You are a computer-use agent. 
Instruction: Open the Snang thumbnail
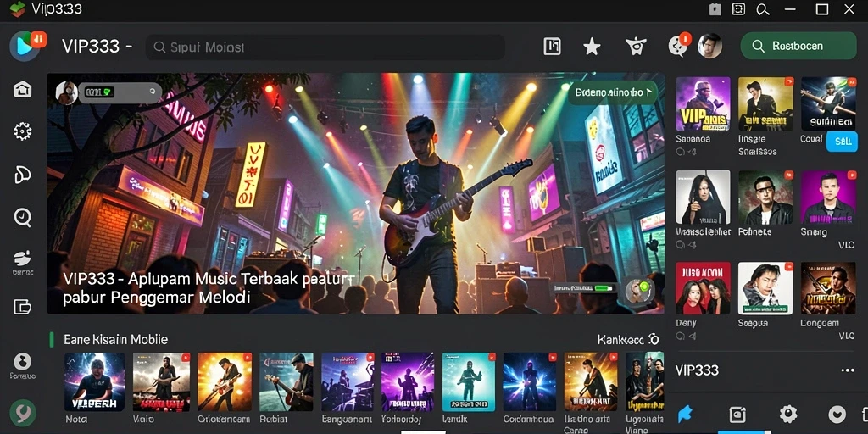828,197
